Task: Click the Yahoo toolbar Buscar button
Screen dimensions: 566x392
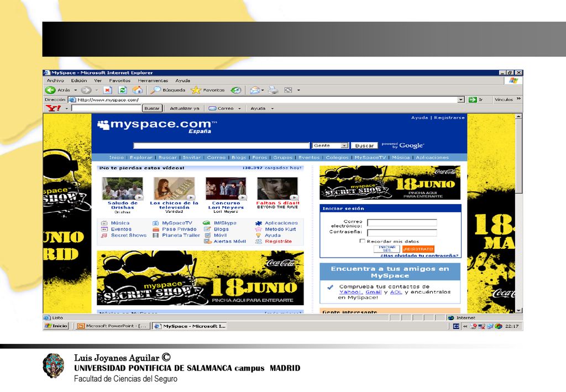Action: pyautogui.click(x=152, y=108)
